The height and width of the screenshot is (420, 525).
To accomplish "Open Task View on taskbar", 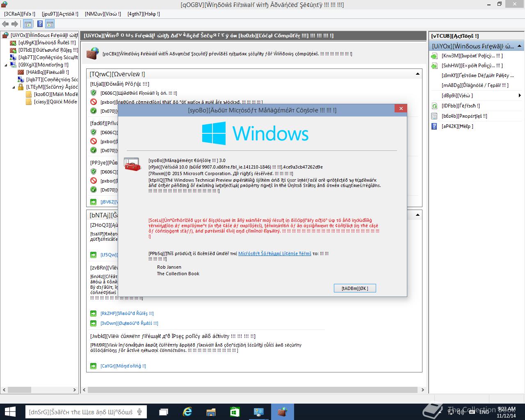I will pyautogui.click(x=164, y=412).
